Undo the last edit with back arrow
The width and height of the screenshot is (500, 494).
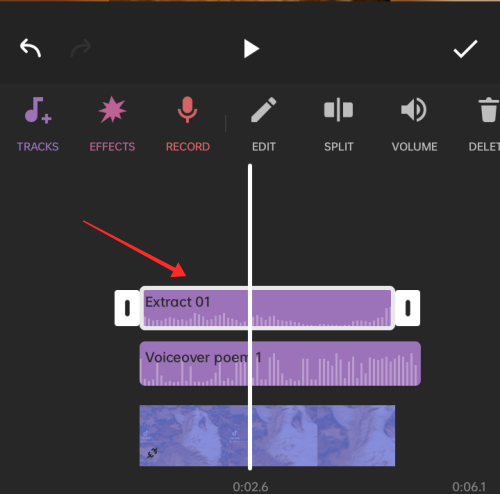point(30,48)
